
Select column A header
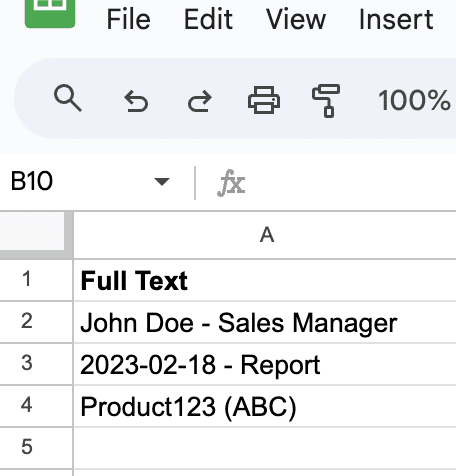(265, 235)
